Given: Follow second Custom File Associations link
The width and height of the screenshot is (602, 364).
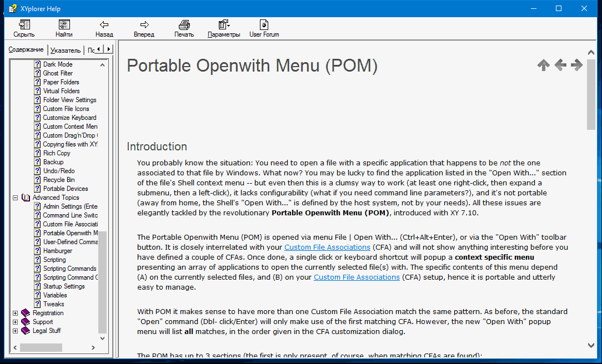Looking at the screenshot, I should click(357, 277).
